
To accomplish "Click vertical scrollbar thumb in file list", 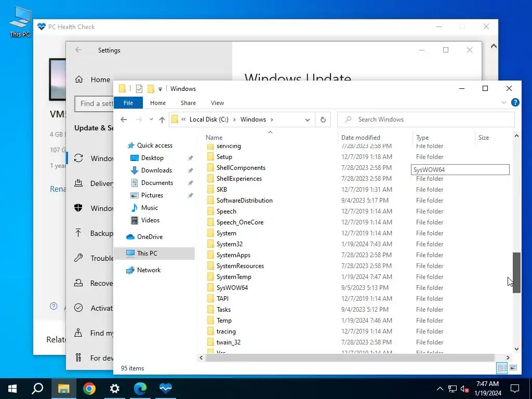I will coord(516,273).
